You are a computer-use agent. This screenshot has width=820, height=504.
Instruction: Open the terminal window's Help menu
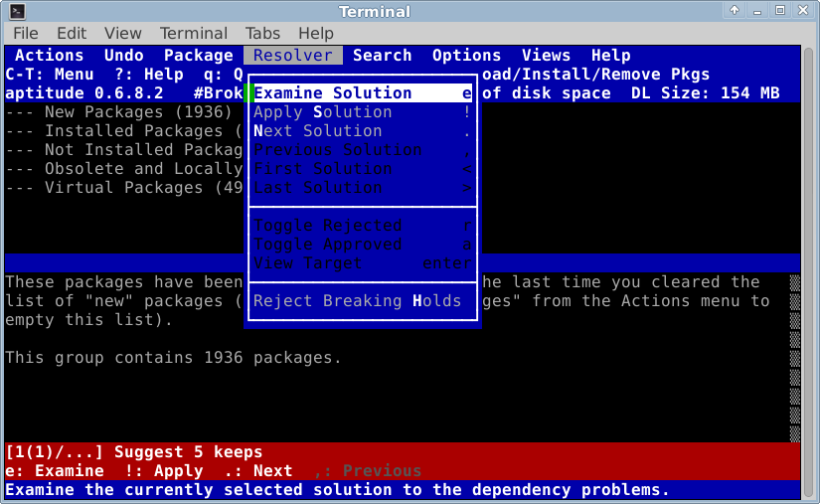coord(316,34)
